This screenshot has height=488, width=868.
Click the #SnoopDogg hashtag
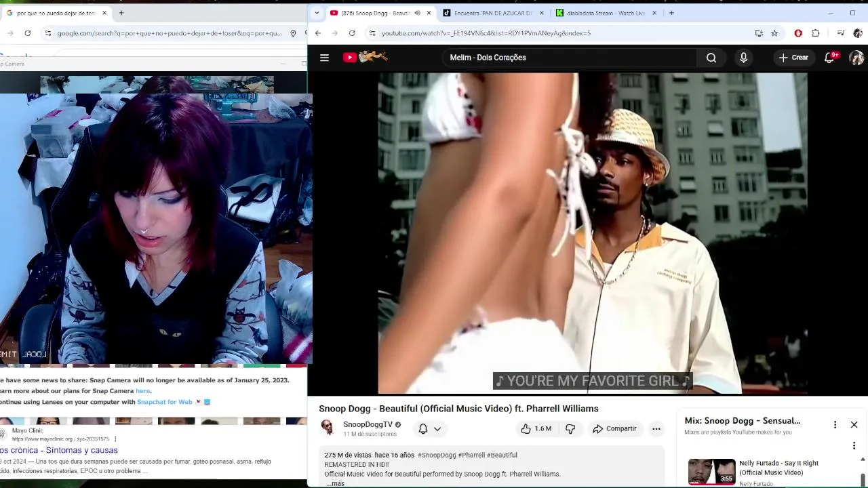click(x=437, y=455)
